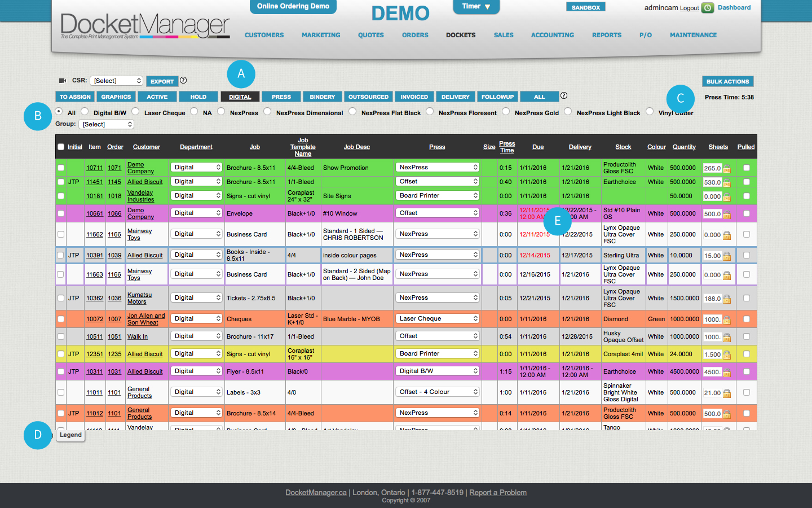Expand the Group selection dropdown

[107, 124]
